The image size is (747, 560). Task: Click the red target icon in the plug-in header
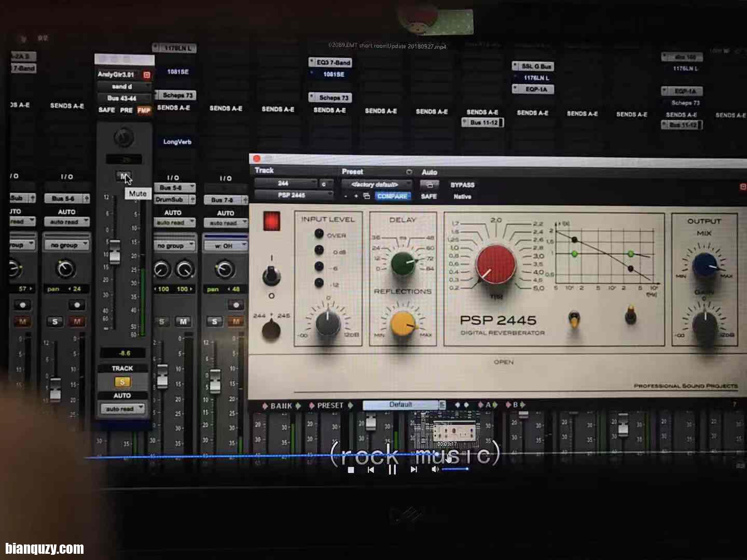point(743,187)
